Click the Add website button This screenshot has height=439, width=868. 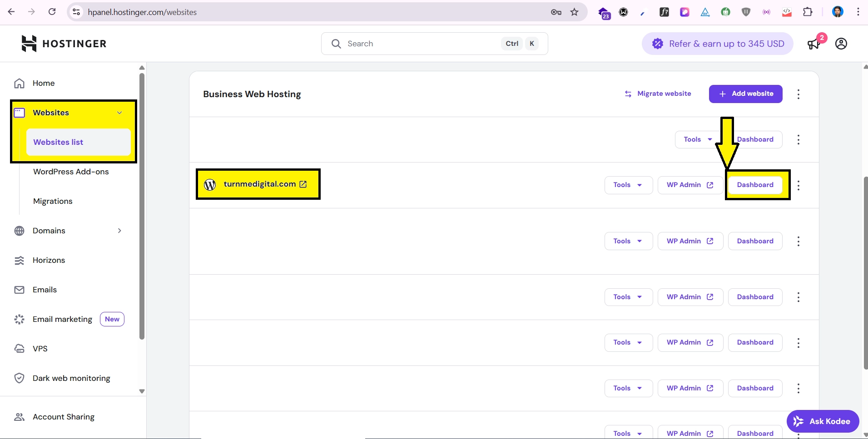tap(745, 94)
